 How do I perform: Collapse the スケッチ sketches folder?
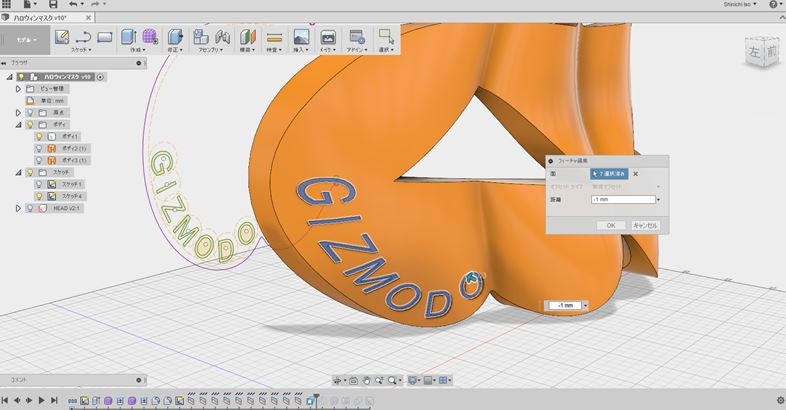point(19,172)
